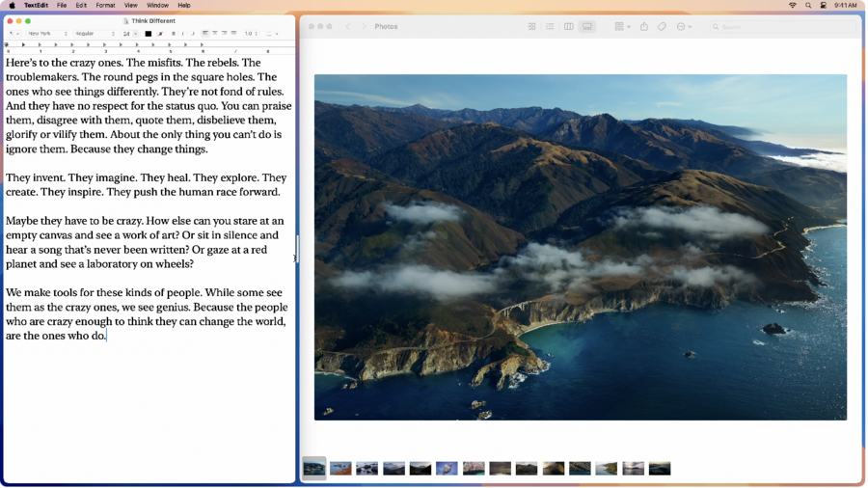Click the Share icon in Finder toolbar
The height and width of the screenshot is (488, 868).
644,27
